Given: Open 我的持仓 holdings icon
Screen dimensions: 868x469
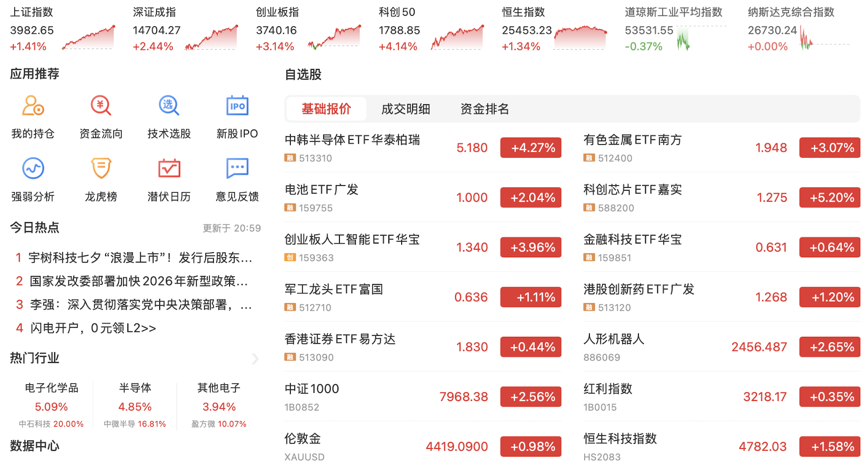Looking at the screenshot, I should tap(33, 106).
